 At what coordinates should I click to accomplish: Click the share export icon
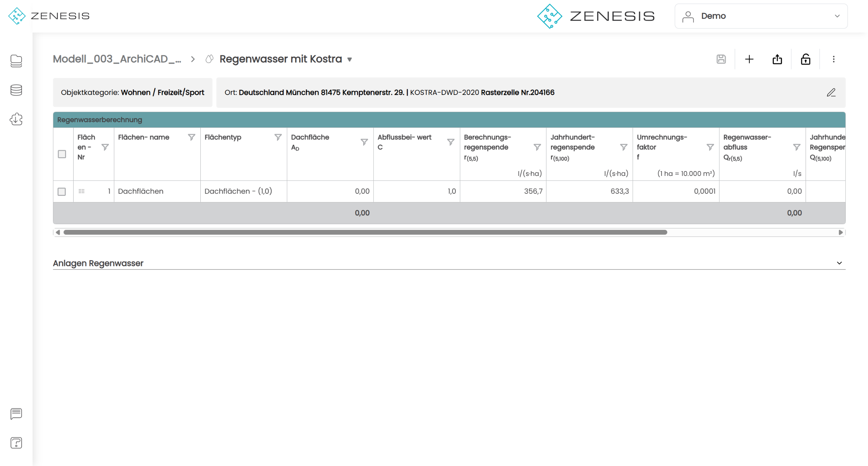click(777, 59)
